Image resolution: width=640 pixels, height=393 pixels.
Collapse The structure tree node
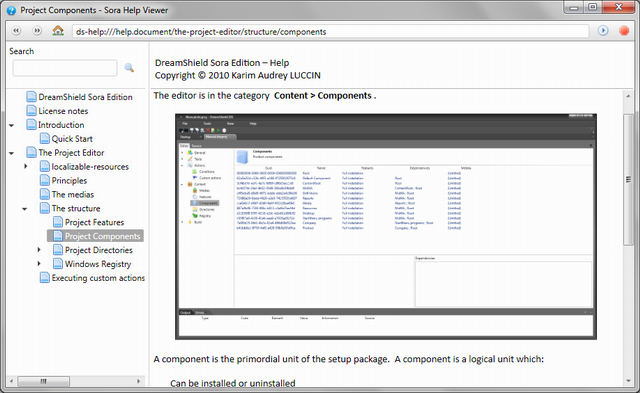pos(25,209)
